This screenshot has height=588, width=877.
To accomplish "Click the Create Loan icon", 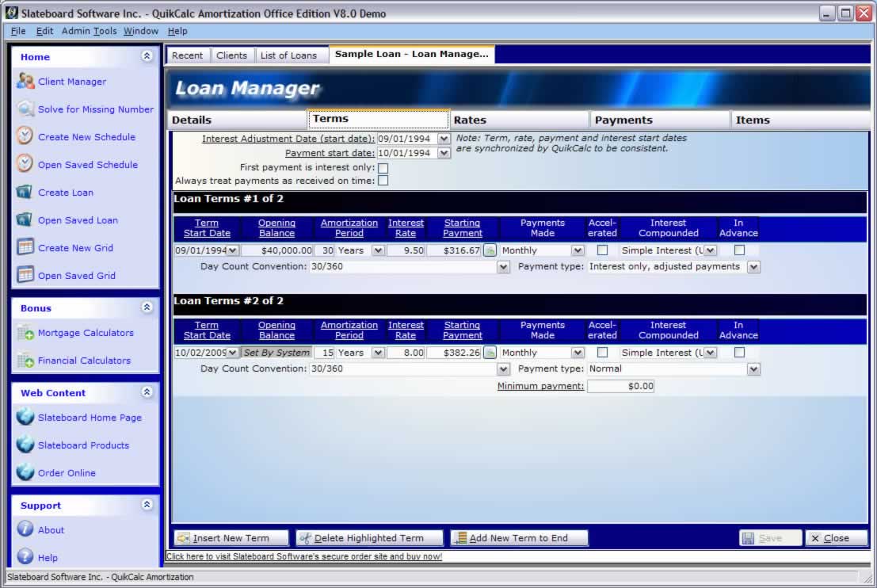I will (x=25, y=193).
